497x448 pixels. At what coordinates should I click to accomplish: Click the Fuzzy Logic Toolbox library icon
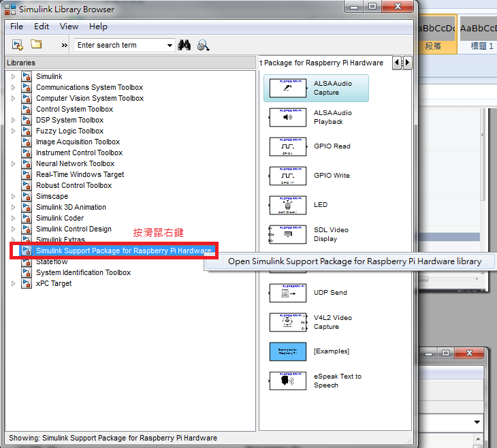pos(27,131)
